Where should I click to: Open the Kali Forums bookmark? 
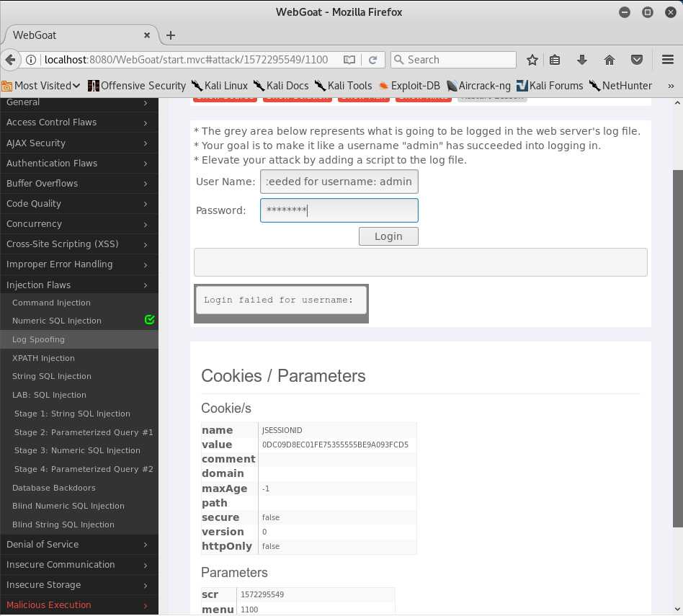[x=550, y=86]
